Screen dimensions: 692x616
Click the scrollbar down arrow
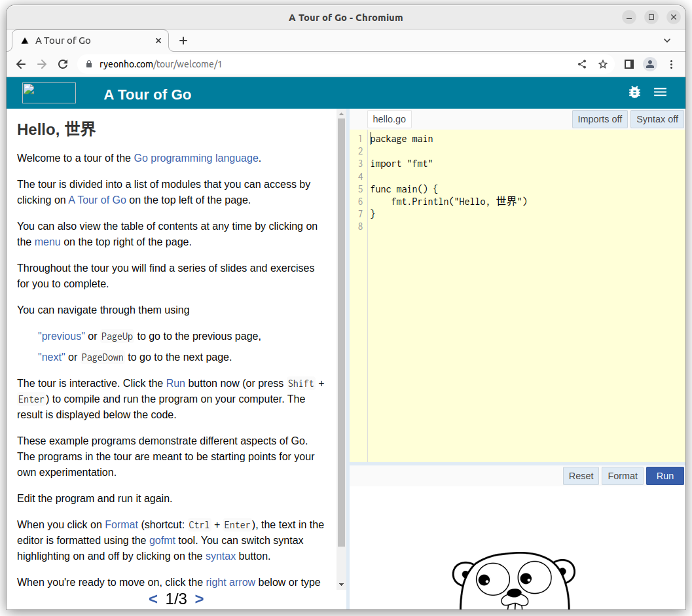(341, 584)
